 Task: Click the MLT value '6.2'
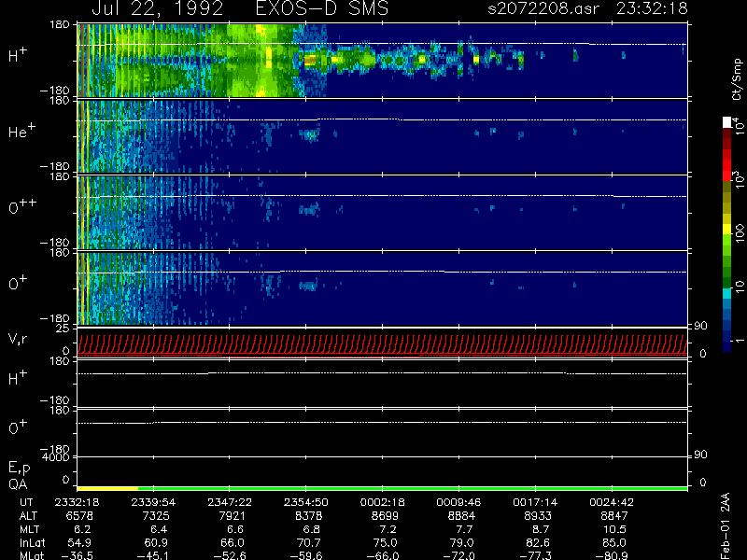(x=83, y=529)
